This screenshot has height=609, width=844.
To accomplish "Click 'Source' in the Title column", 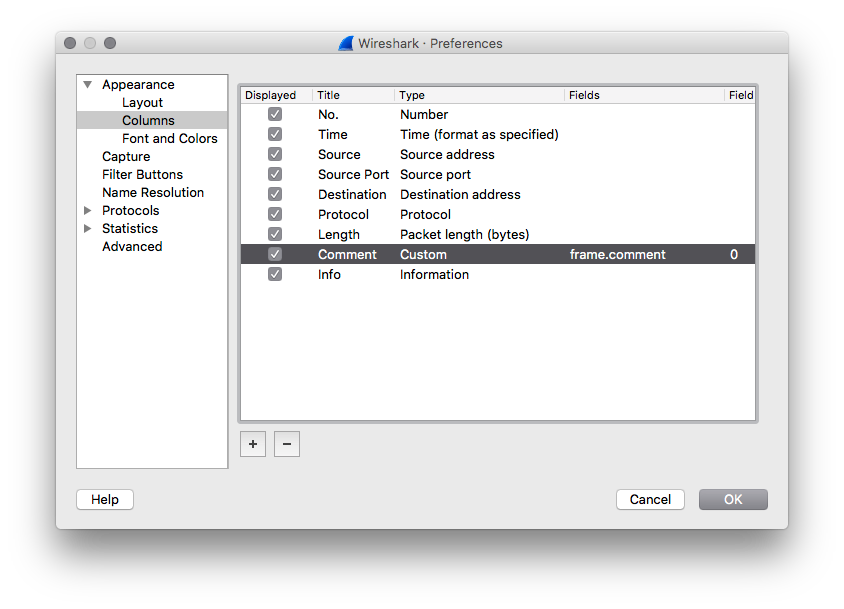I will (x=339, y=154).
